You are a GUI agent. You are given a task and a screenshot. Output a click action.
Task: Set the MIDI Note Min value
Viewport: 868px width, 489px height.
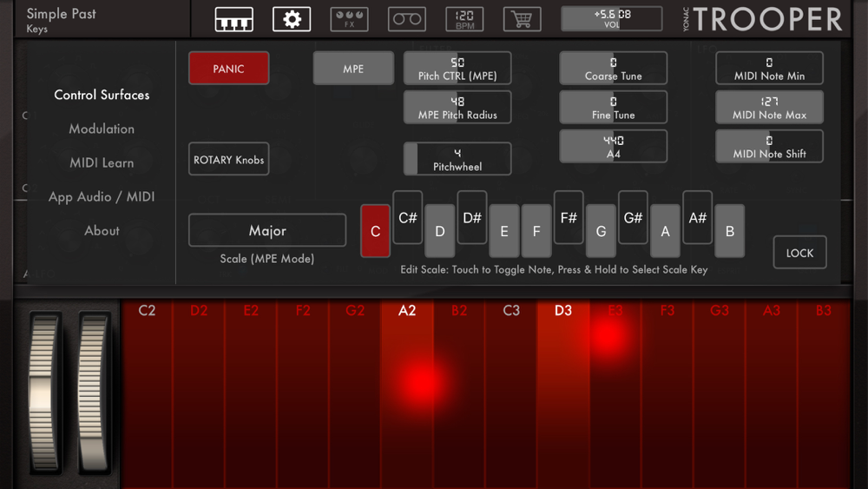click(769, 68)
